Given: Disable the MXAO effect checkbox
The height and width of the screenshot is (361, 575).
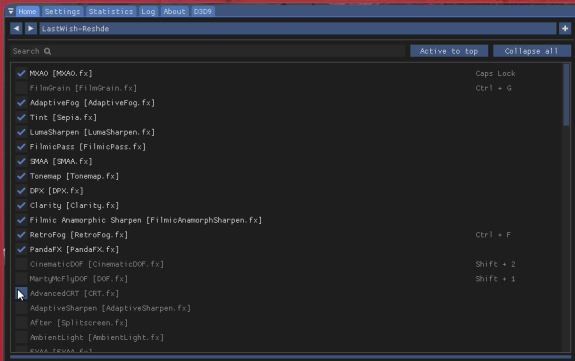Looking at the screenshot, I should click(x=21, y=73).
